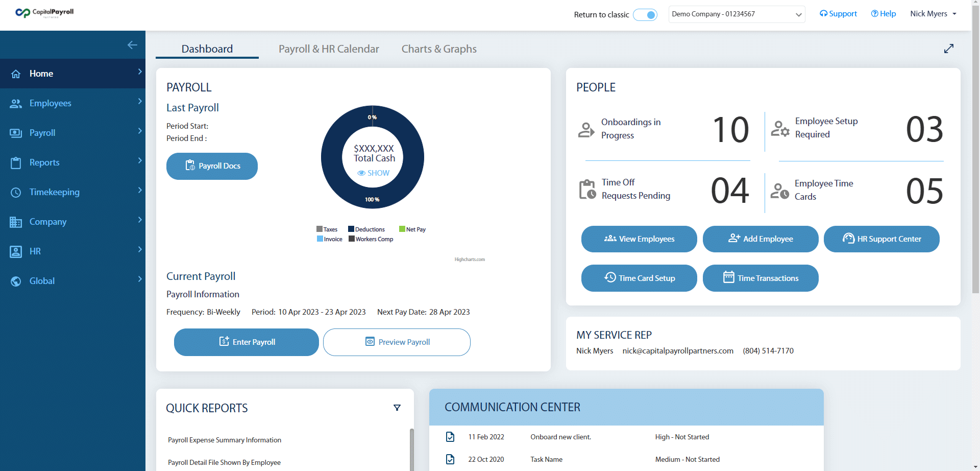Image resolution: width=980 pixels, height=471 pixels.
Task: Switch to the Payroll & HR Calendar tab
Action: (328, 49)
